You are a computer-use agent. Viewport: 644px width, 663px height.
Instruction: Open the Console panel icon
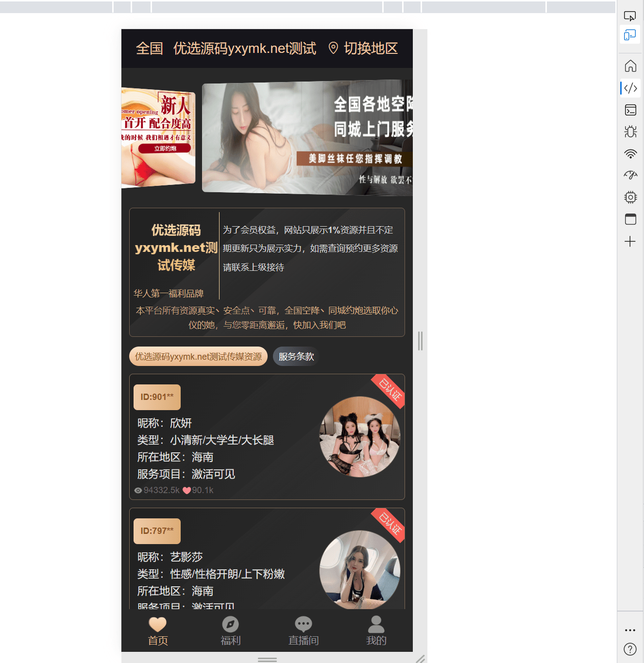(x=630, y=110)
